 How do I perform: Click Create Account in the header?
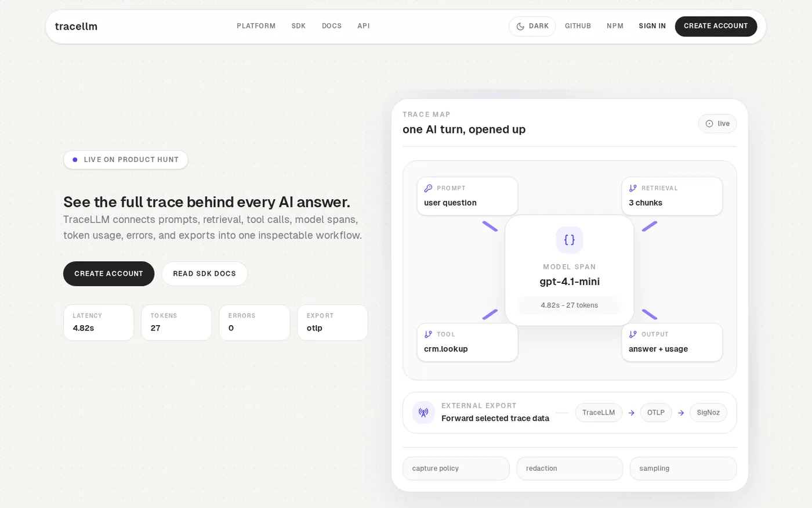click(x=716, y=26)
